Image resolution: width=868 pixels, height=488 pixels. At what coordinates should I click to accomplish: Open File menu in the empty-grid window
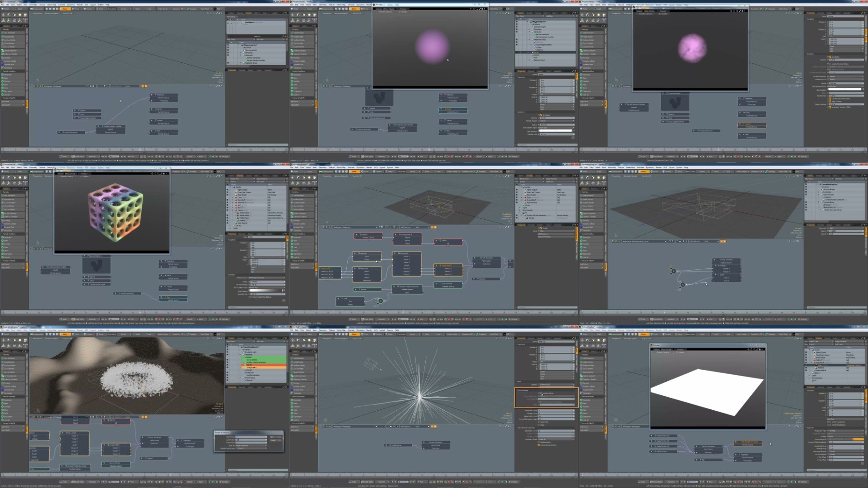[2, 5]
